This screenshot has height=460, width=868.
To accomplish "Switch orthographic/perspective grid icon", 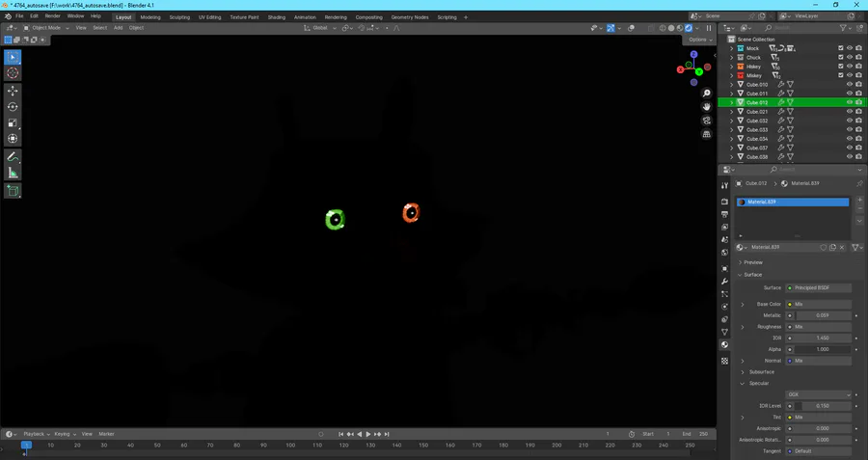I will 706,134.
